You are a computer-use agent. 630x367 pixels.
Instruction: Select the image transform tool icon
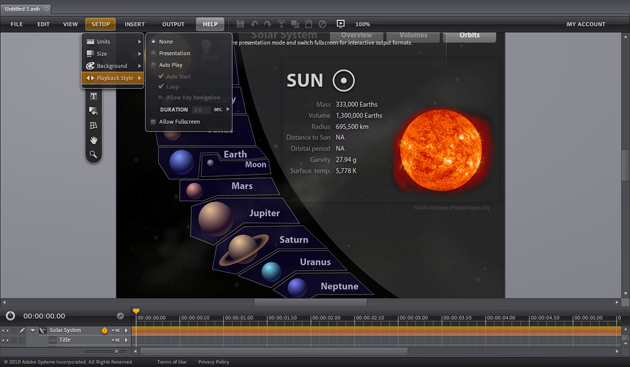tap(93, 111)
